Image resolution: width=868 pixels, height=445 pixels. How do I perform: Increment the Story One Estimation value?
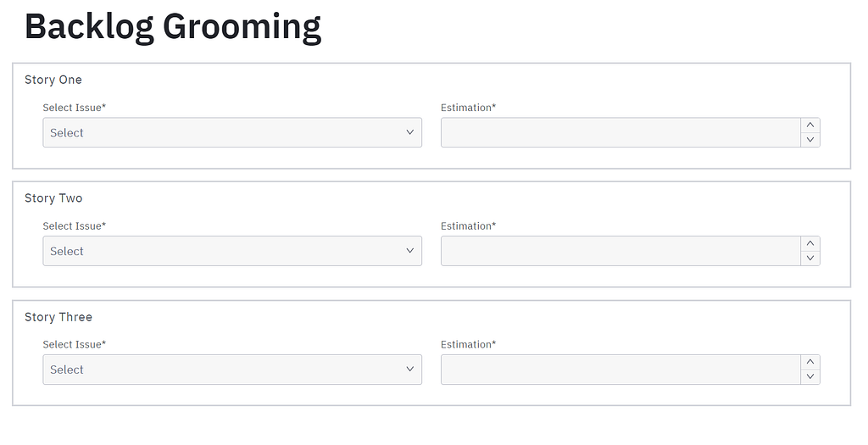810,125
